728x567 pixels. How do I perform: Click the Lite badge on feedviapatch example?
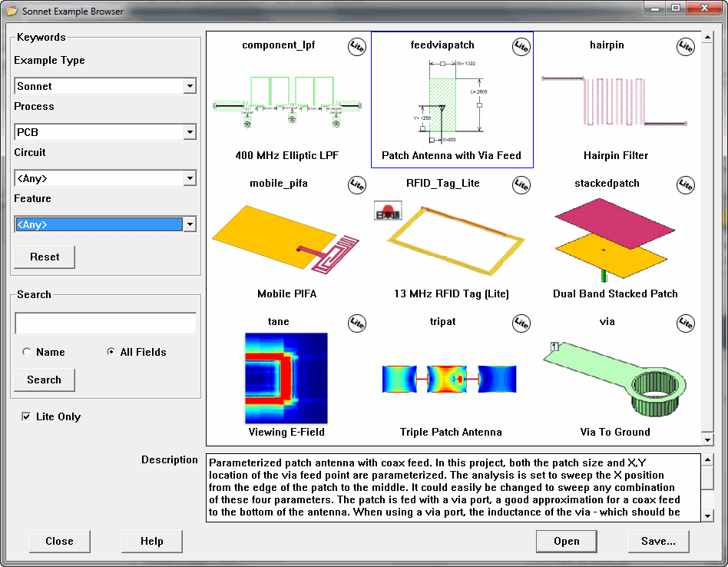[x=521, y=47]
